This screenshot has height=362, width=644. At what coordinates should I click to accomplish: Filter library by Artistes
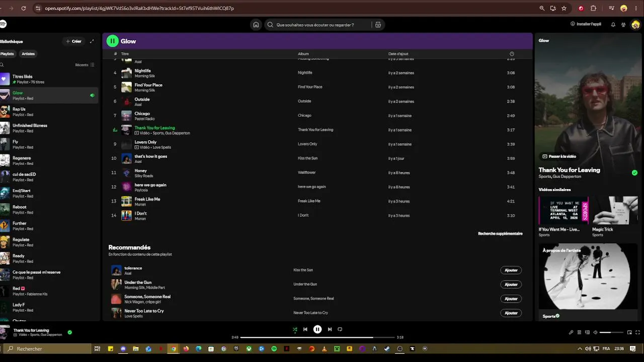click(28, 54)
